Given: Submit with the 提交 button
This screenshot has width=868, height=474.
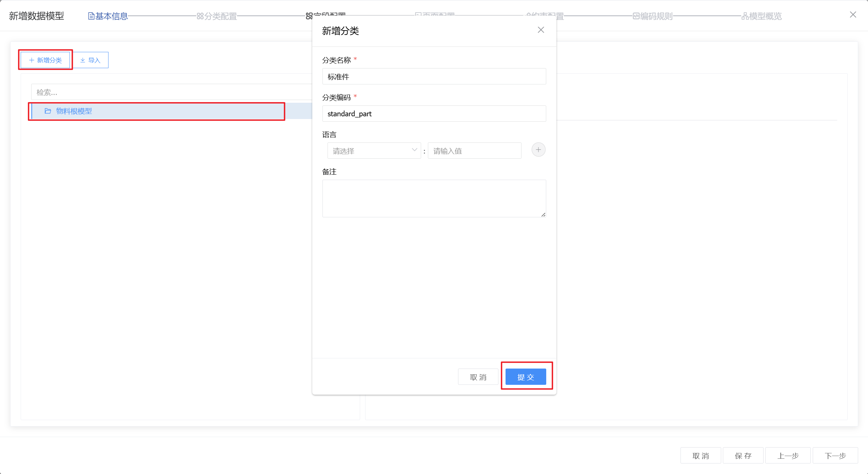Looking at the screenshot, I should pos(526,377).
